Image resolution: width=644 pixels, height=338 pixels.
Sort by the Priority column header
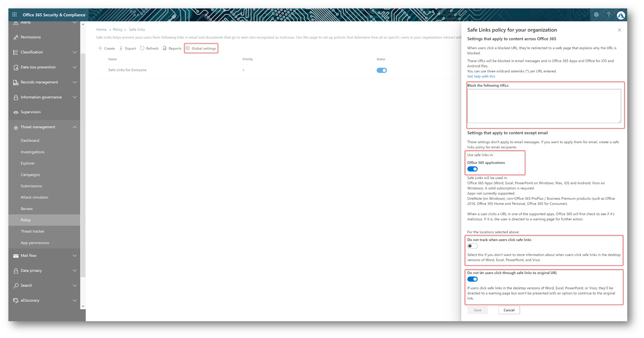(248, 59)
